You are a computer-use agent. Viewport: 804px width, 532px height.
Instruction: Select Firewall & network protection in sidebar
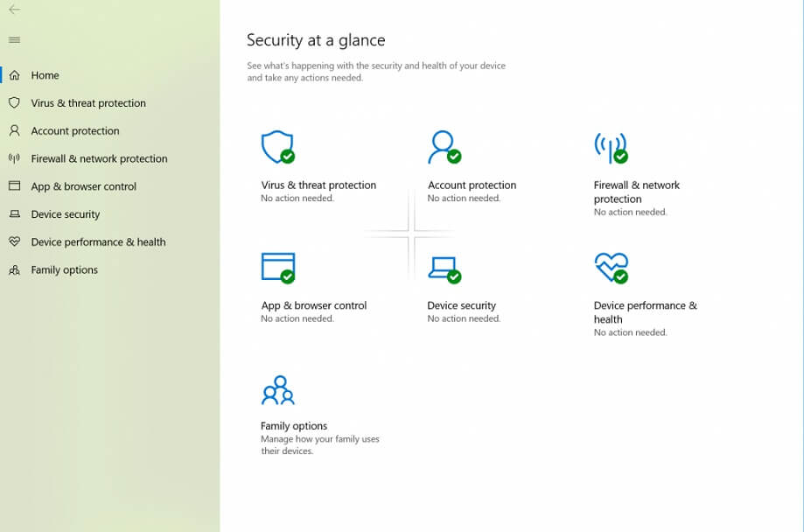(x=99, y=158)
